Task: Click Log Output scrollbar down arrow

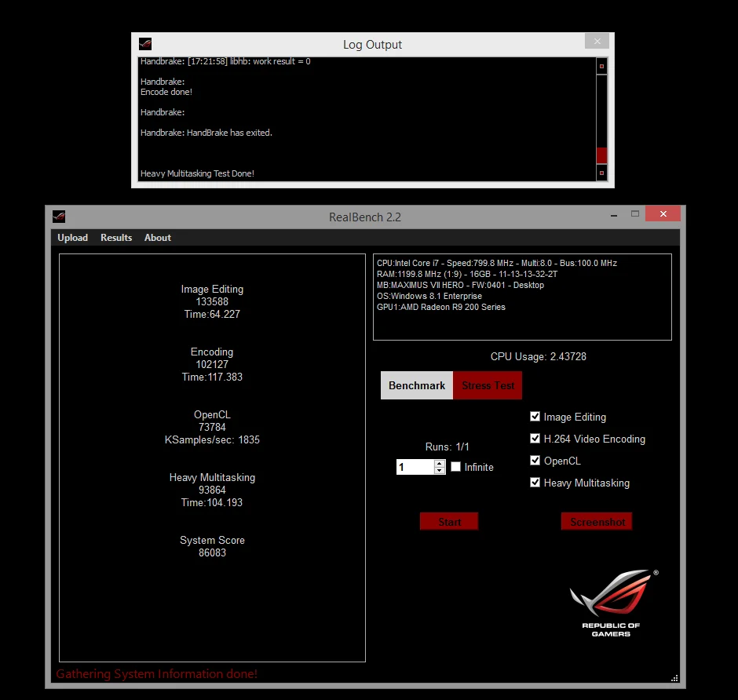Action: [601, 173]
